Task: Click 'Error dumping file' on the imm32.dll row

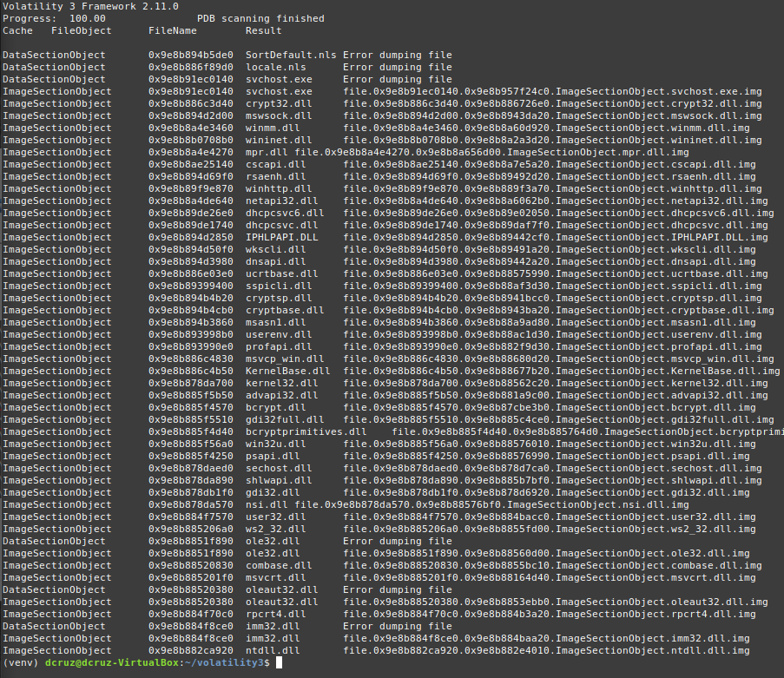Action: (x=398, y=627)
